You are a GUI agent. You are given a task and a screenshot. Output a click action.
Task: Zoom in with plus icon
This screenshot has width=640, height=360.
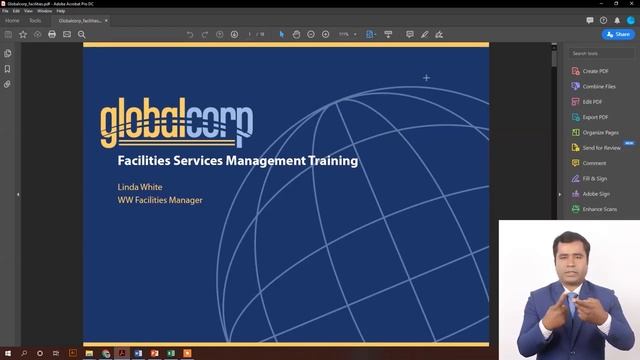326,35
